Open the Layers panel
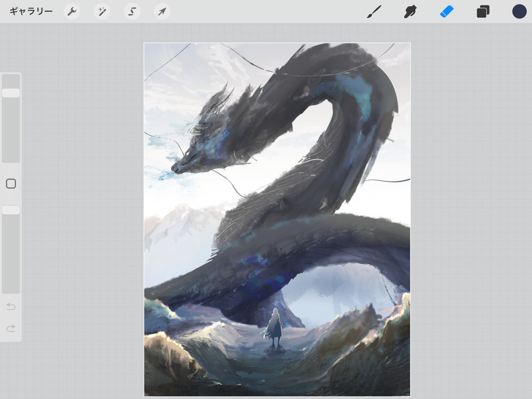 click(483, 11)
